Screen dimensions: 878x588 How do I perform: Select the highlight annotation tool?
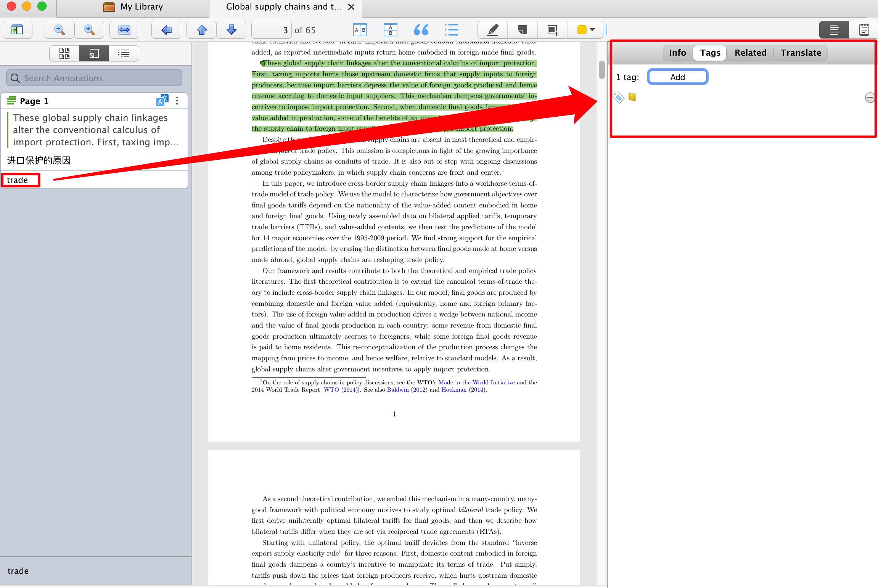pos(491,29)
